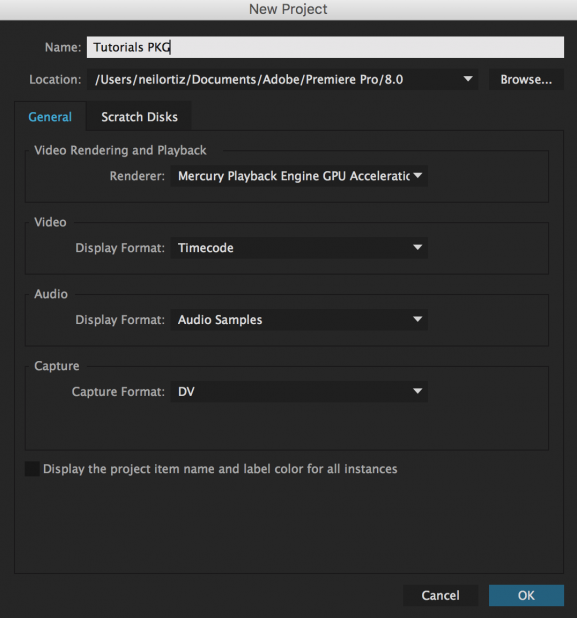577x618 pixels.
Task: Select the General tab
Action: coord(50,117)
